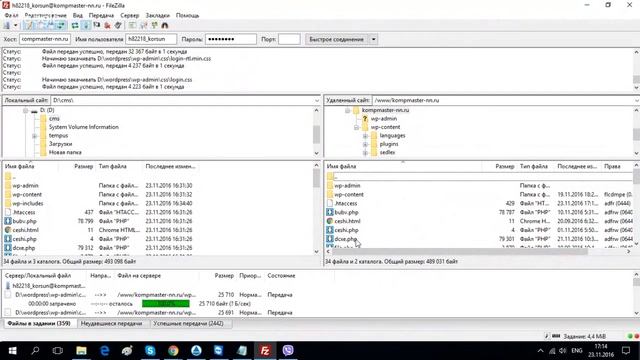The height and width of the screenshot is (360, 640).
Task: Click the Хост input field
Action: [x=44, y=39]
